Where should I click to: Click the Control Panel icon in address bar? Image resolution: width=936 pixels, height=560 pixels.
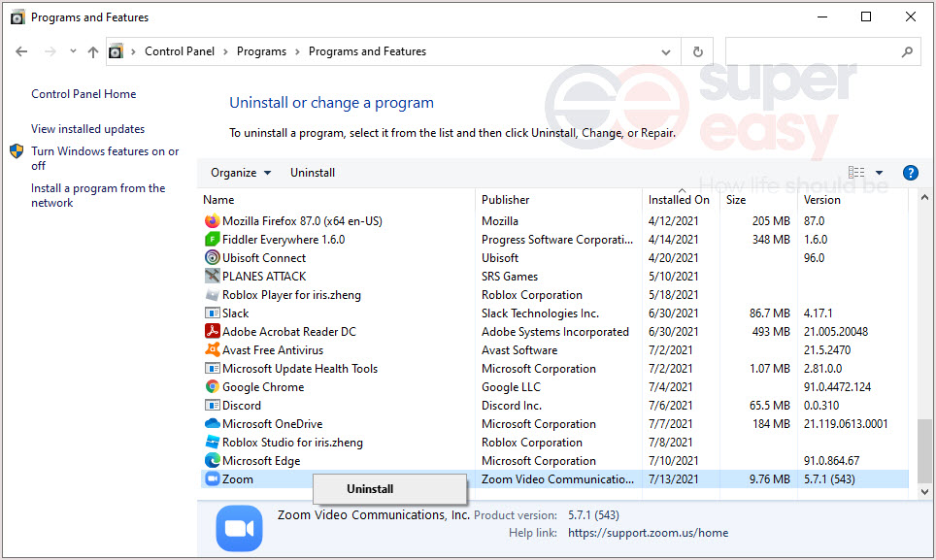(x=117, y=51)
